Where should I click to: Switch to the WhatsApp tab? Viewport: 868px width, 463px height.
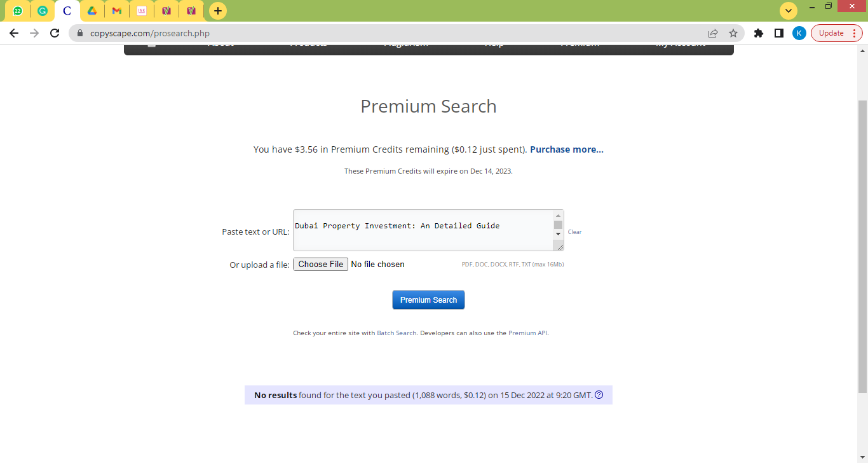(x=18, y=11)
